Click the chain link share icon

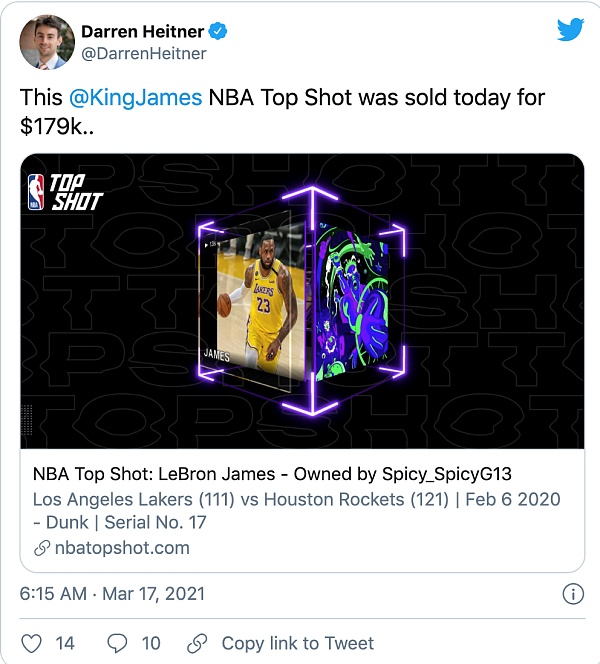[198, 643]
